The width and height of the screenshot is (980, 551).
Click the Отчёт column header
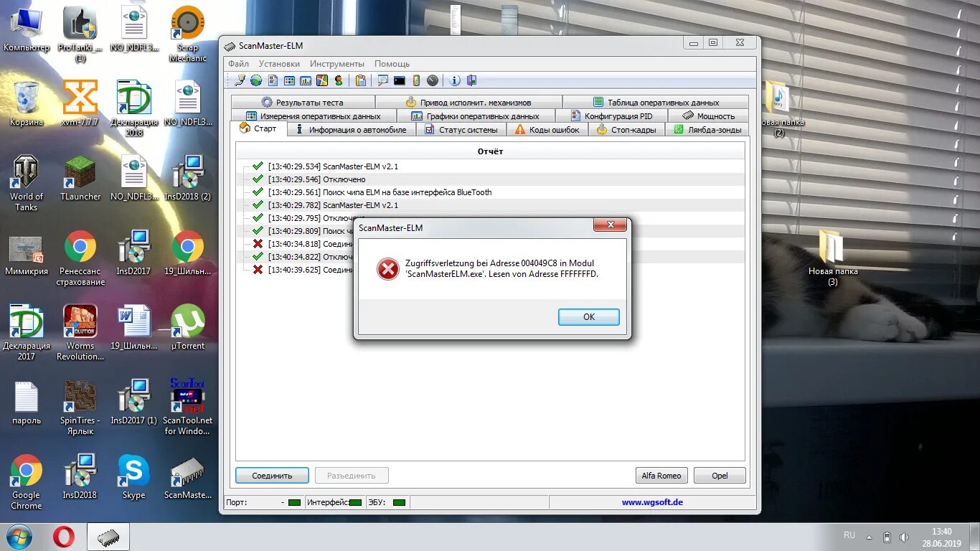pyautogui.click(x=490, y=151)
